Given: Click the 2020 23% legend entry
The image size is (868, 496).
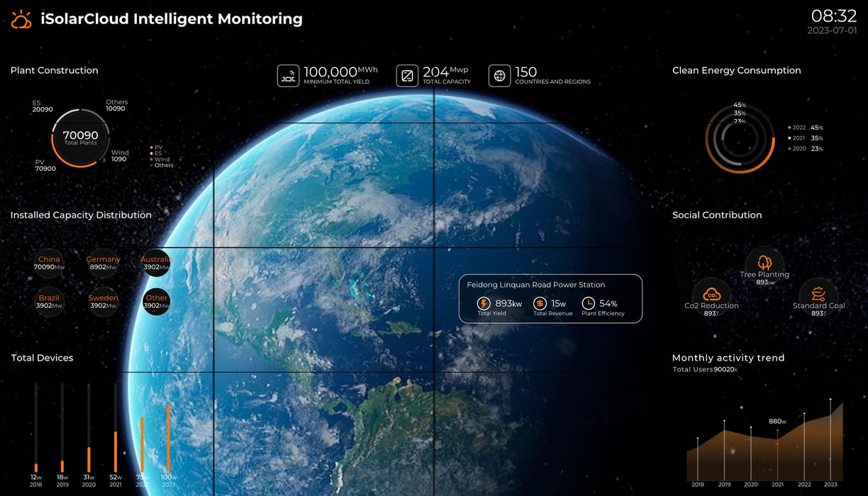Looking at the screenshot, I should (x=806, y=149).
